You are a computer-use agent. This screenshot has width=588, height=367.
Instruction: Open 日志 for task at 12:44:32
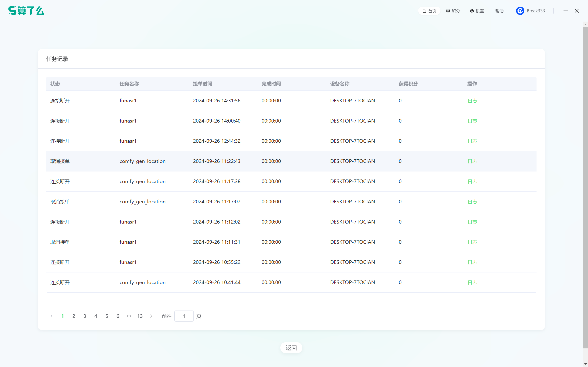[x=472, y=141]
